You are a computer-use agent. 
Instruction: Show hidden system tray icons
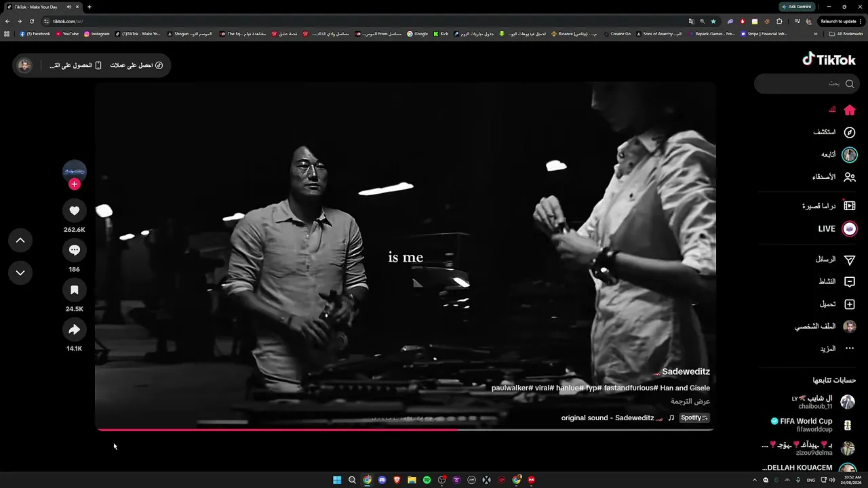click(x=755, y=480)
